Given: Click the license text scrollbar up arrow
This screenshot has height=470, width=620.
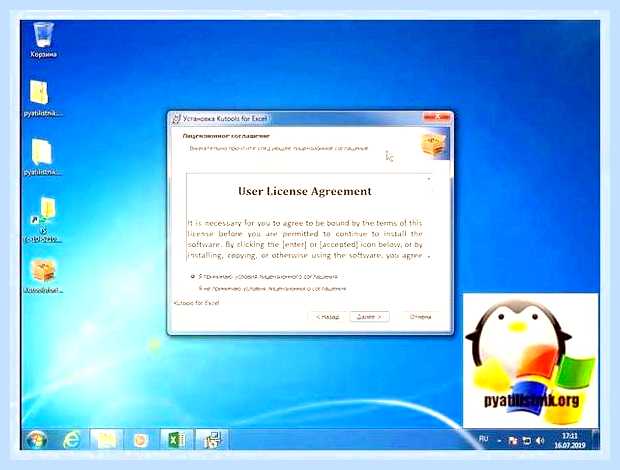Looking at the screenshot, I should tap(429, 179).
